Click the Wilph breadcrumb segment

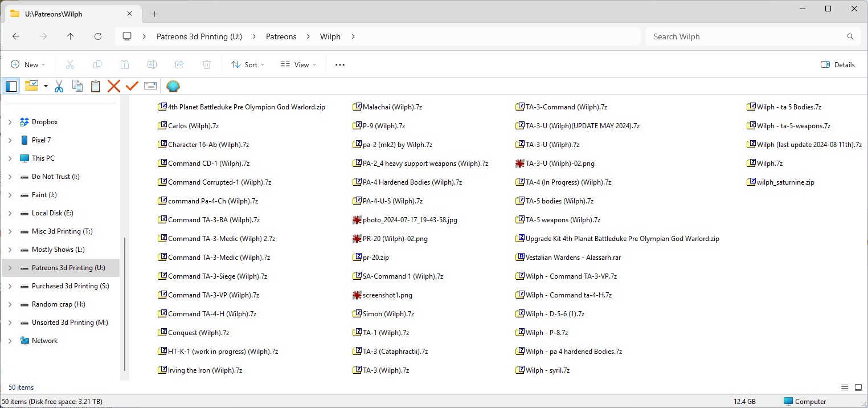click(330, 36)
